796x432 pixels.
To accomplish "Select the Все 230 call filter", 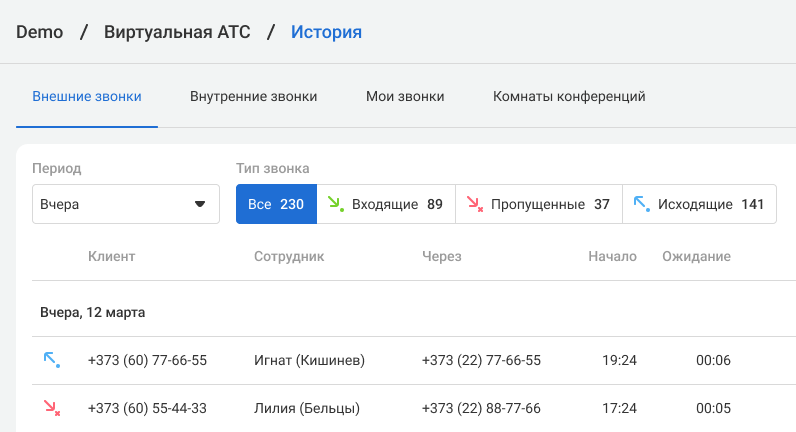I will click(276, 204).
